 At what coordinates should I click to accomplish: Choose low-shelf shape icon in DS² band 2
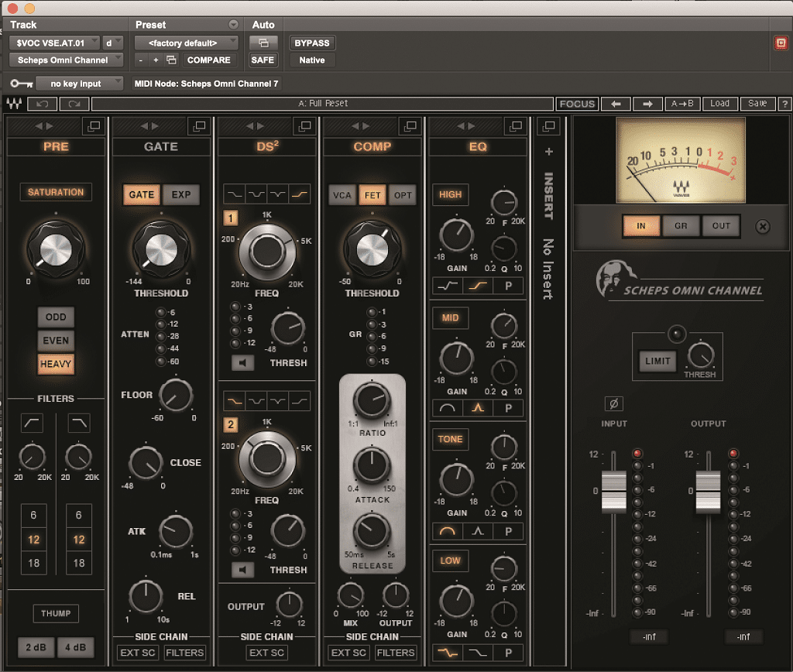[235, 402]
